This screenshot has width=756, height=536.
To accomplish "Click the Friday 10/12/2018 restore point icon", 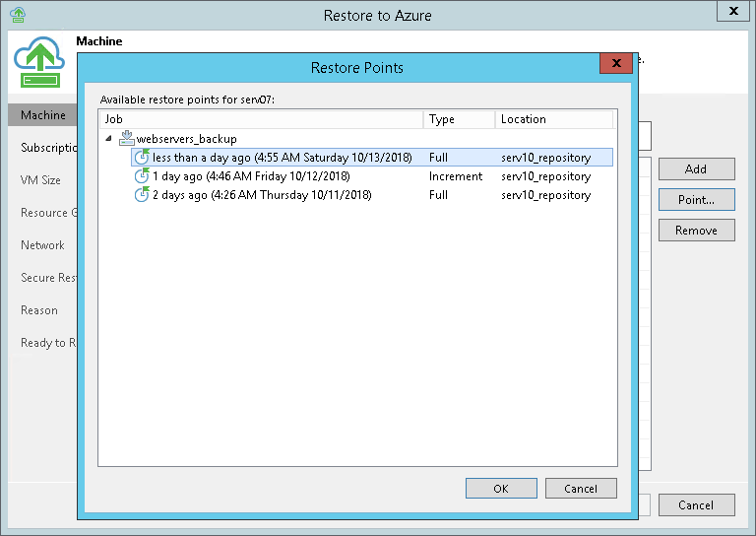I will (143, 176).
